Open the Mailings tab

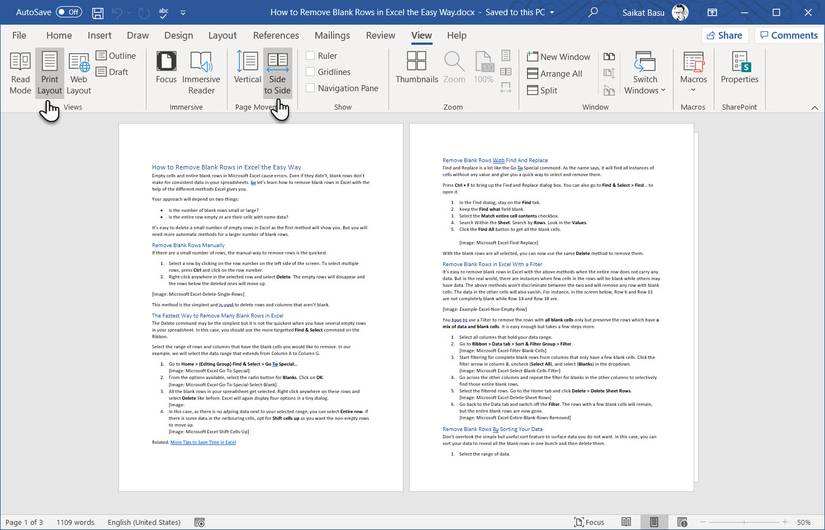tap(332, 35)
